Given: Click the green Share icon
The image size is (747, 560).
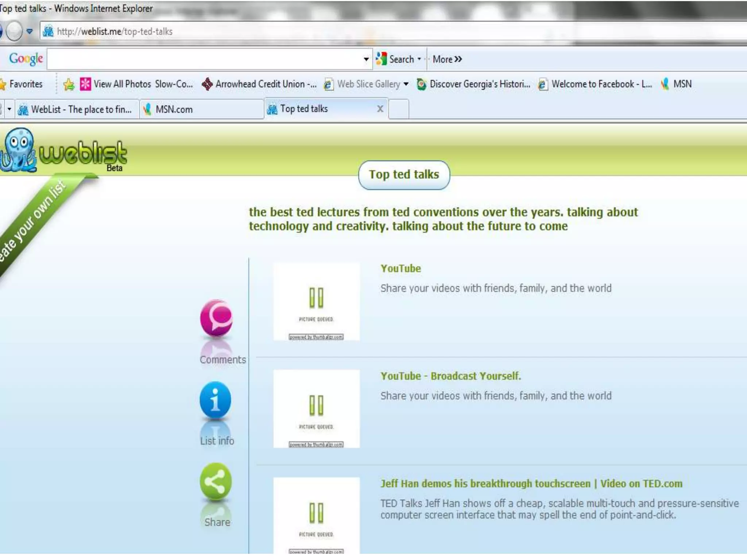Looking at the screenshot, I should click(x=216, y=481).
